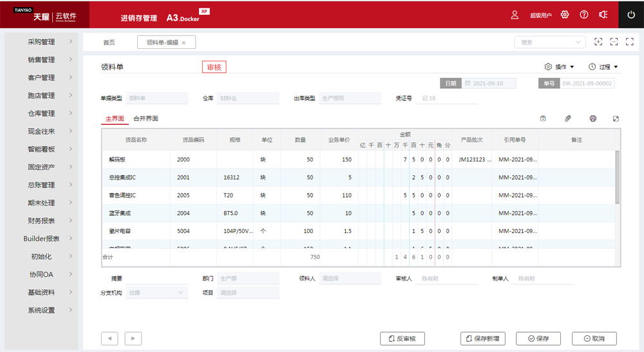Close the 领料单-编辑 tab

(x=184, y=42)
